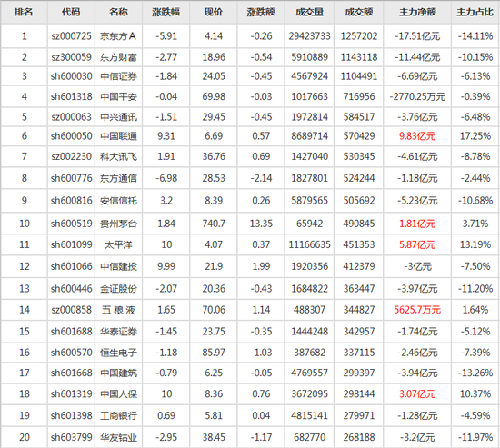
Task: Click the 740.7 price cell
Action: pos(214,224)
